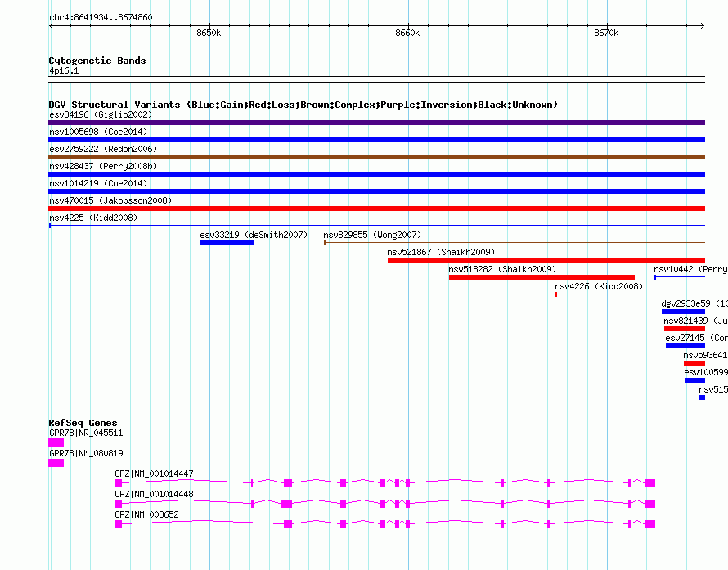Click the nsv821439 red variant bar
728x570 pixels.
pos(685,329)
